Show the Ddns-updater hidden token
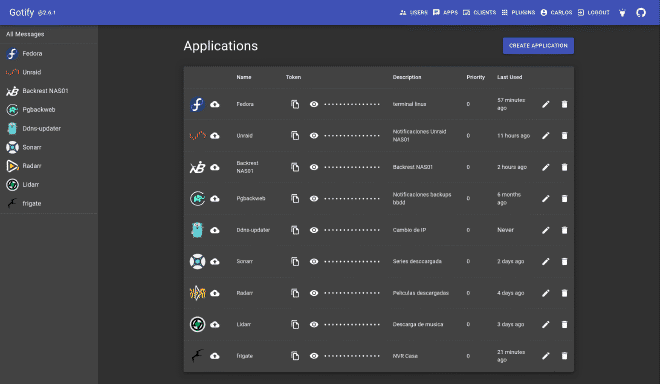 point(314,230)
